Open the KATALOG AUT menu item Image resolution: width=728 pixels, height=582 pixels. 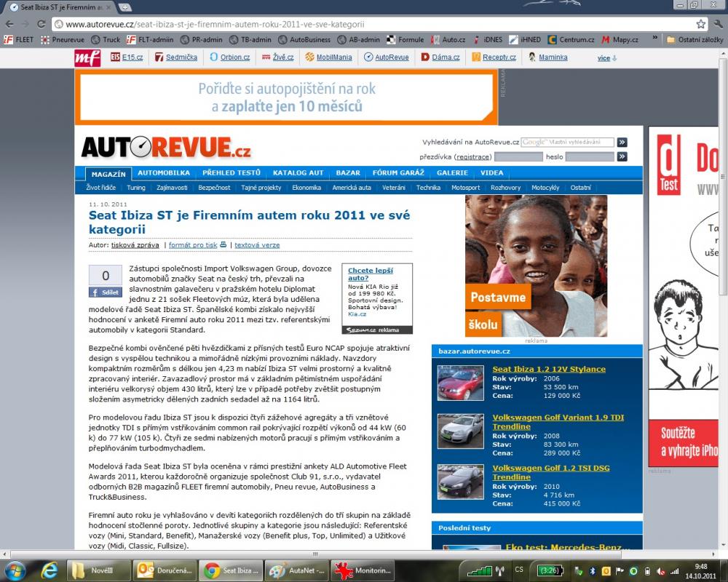point(298,172)
